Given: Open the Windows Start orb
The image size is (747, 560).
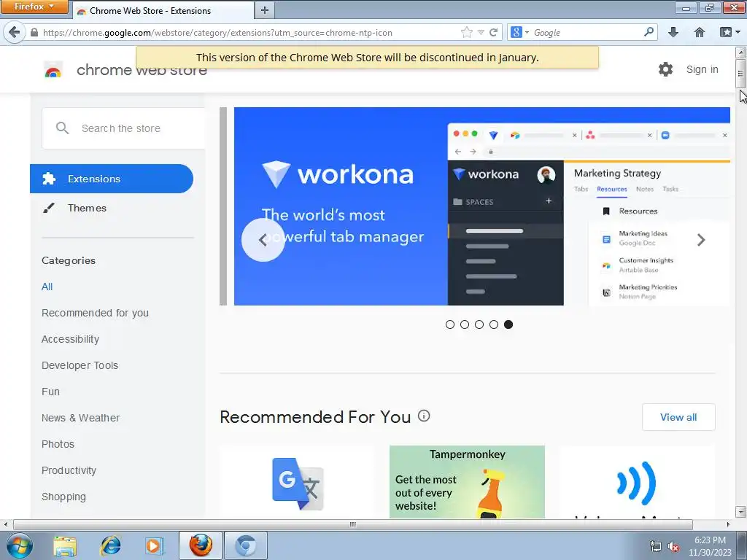Looking at the screenshot, I should (19, 545).
